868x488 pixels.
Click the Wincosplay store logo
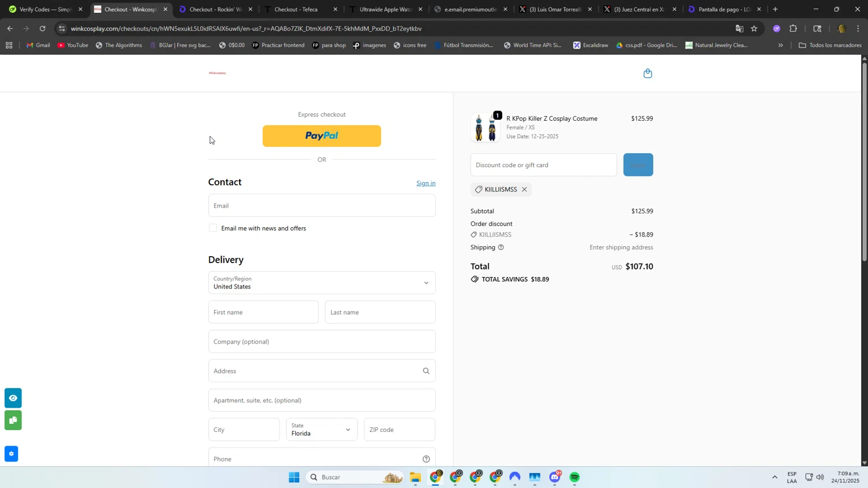click(x=218, y=73)
